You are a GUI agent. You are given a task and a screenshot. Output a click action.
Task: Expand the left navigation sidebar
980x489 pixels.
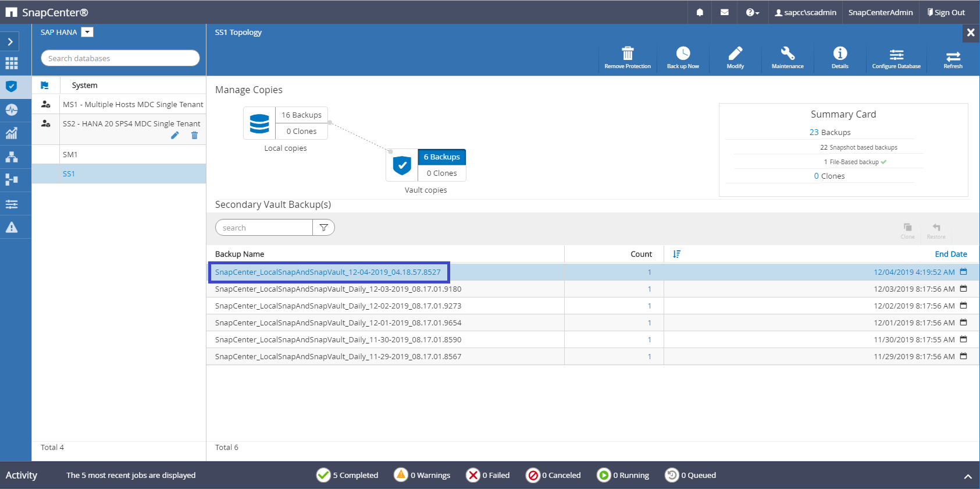10,42
